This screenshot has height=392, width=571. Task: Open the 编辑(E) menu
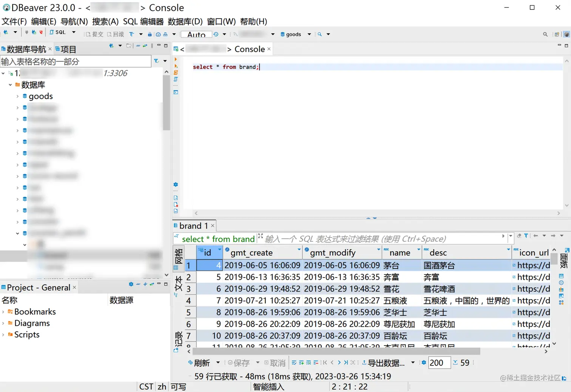click(x=44, y=22)
